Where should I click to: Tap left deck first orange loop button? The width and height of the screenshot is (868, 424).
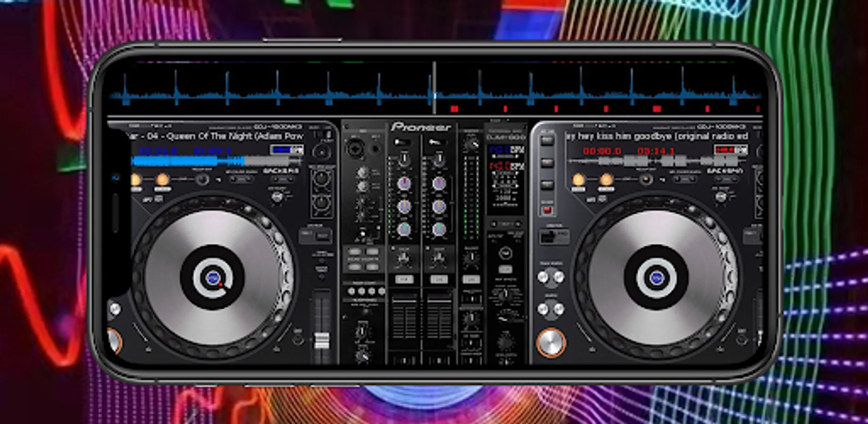(x=136, y=180)
